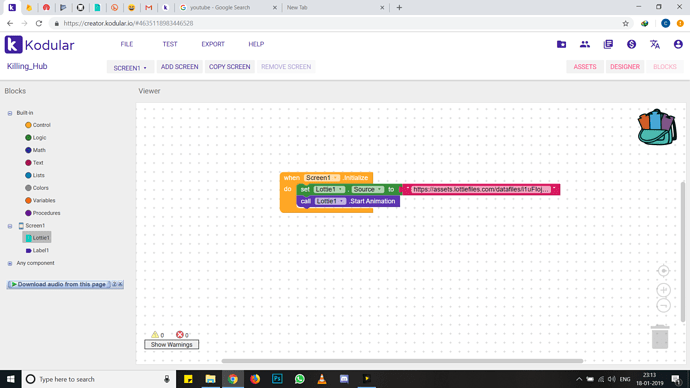Open the projects folder icon
Image resolution: width=690 pixels, height=388 pixels.
(x=561, y=44)
